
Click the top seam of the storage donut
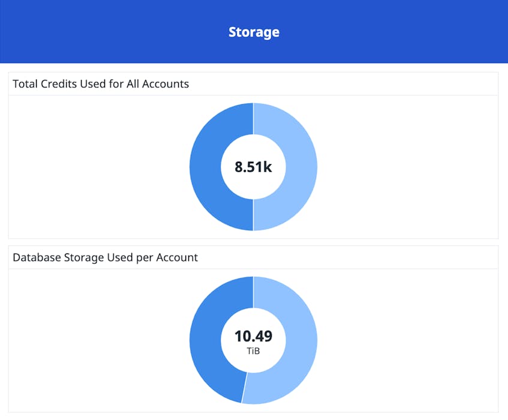(x=253, y=292)
